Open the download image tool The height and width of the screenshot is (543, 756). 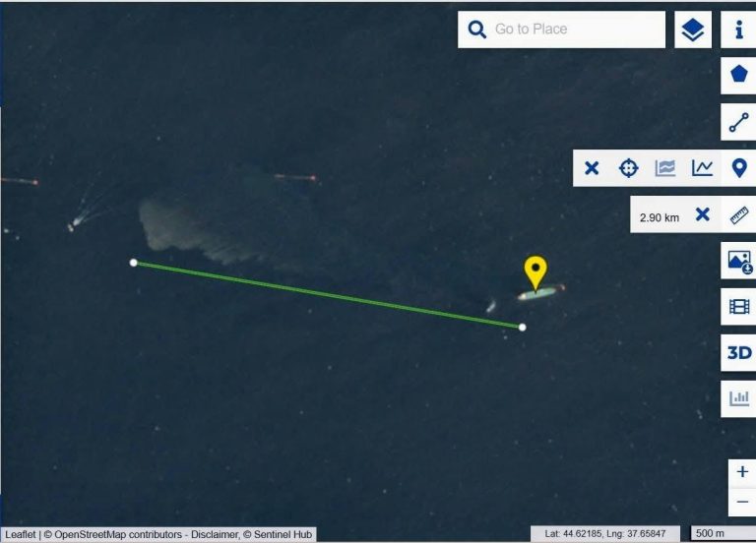click(739, 261)
